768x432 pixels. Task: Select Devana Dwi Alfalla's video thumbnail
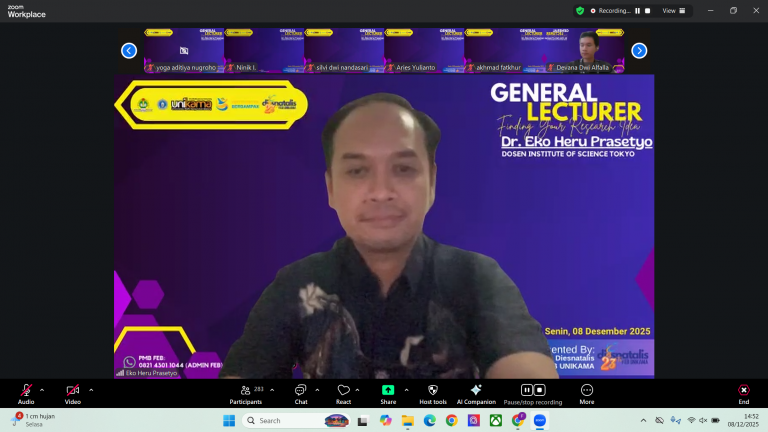[x=586, y=50]
